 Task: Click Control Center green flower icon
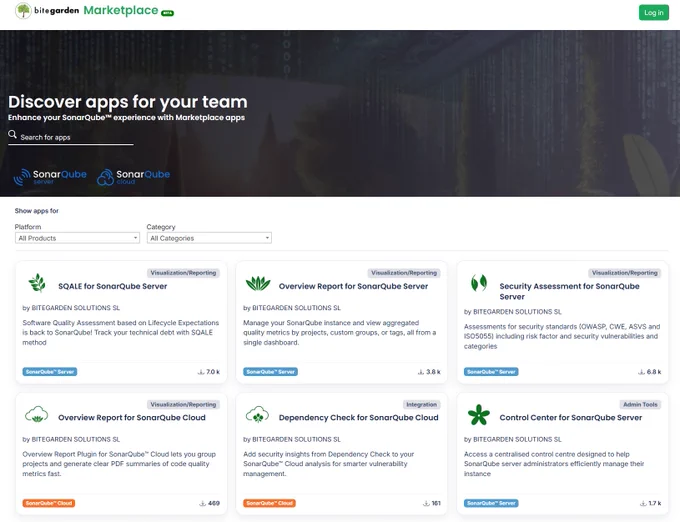(x=479, y=415)
